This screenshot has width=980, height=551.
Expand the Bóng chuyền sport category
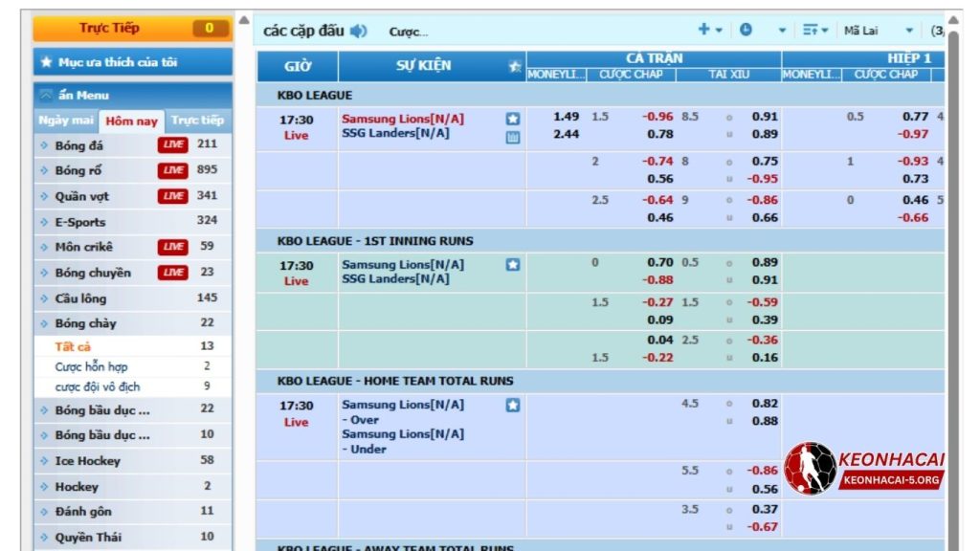(x=93, y=273)
